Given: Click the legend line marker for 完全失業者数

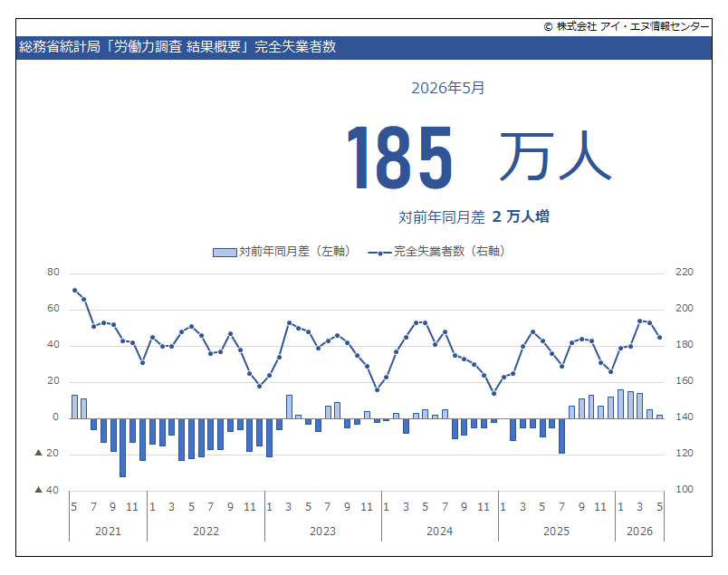Looking at the screenshot, I should click(379, 254).
